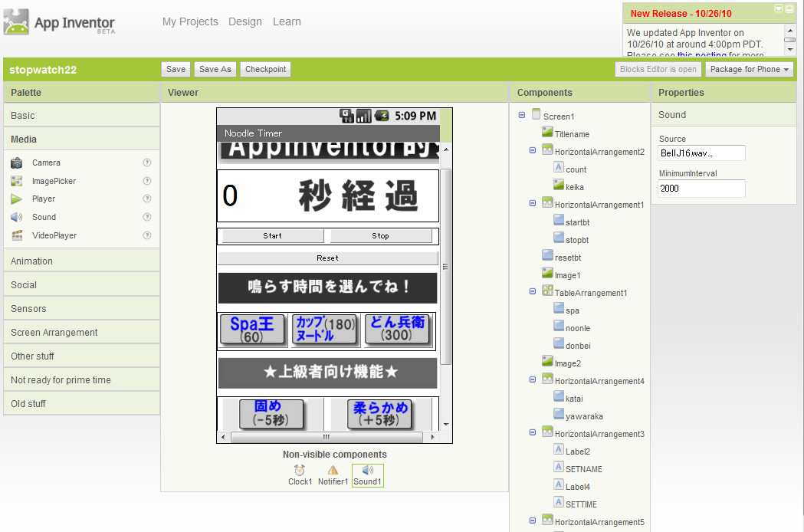Open My Projects tab
Image resolution: width=804 pixels, height=532 pixels.
point(190,21)
